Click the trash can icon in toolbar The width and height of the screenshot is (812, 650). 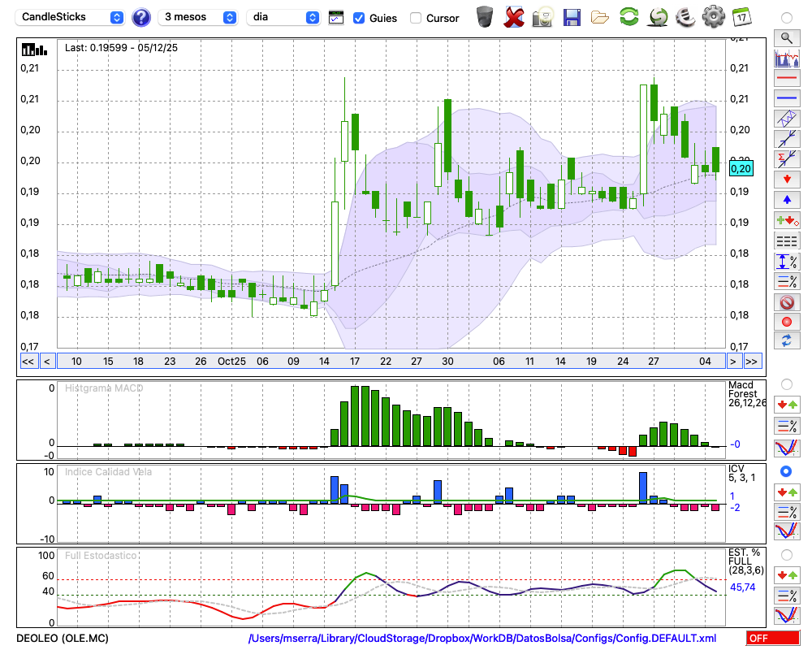[485, 16]
